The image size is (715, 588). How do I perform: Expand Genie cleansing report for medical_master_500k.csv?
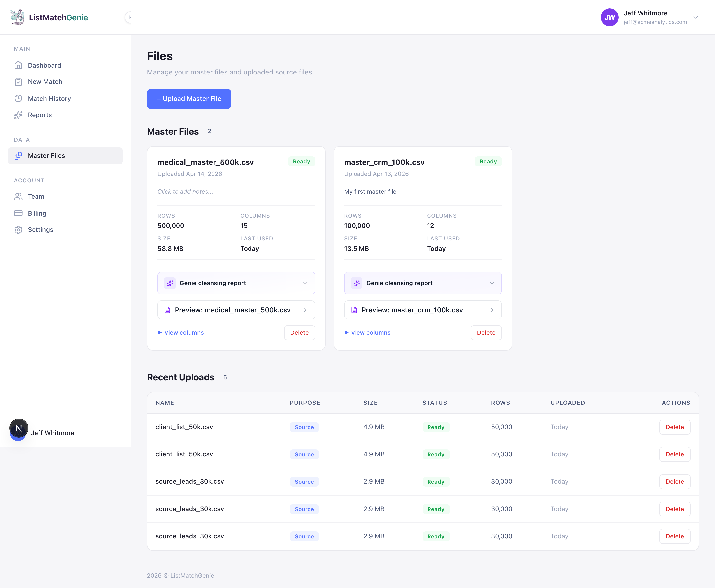click(x=236, y=283)
